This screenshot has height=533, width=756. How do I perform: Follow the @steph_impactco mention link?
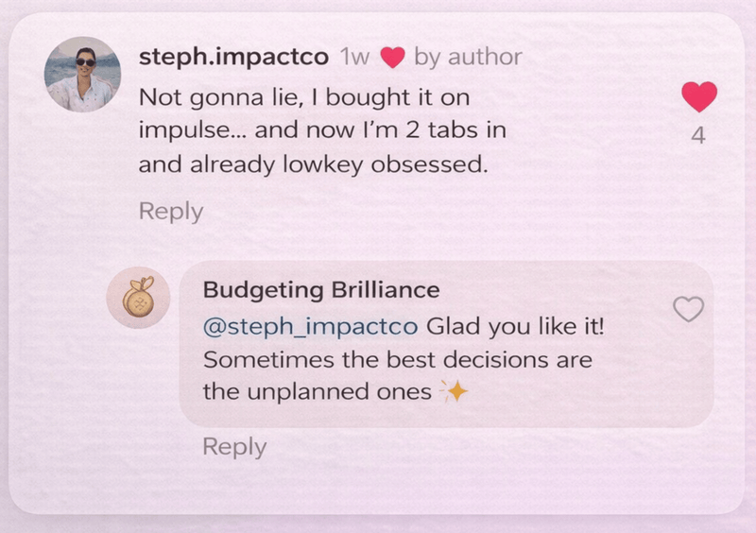click(310, 327)
